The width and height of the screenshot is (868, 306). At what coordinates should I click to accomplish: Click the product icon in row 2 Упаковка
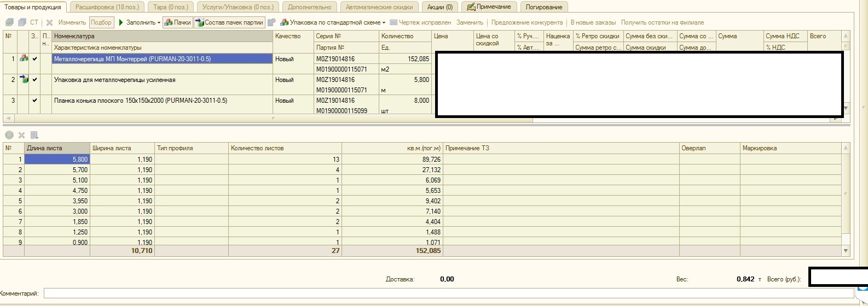click(24, 80)
